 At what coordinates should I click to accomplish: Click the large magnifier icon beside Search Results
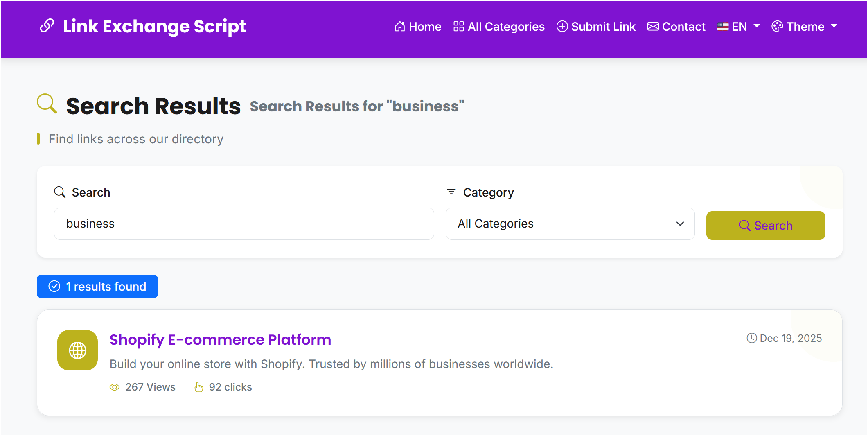point(47,104)
